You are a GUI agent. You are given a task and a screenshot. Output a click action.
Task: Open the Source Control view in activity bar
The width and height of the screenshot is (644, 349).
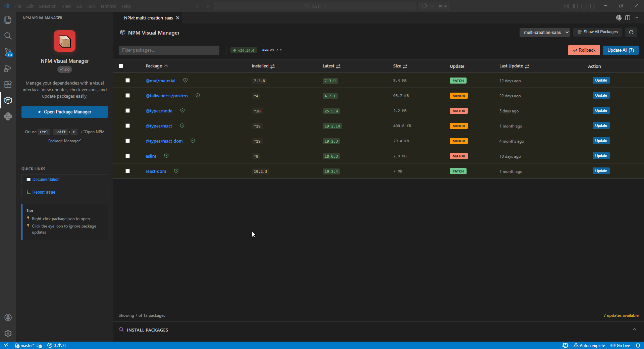[8, 52]
